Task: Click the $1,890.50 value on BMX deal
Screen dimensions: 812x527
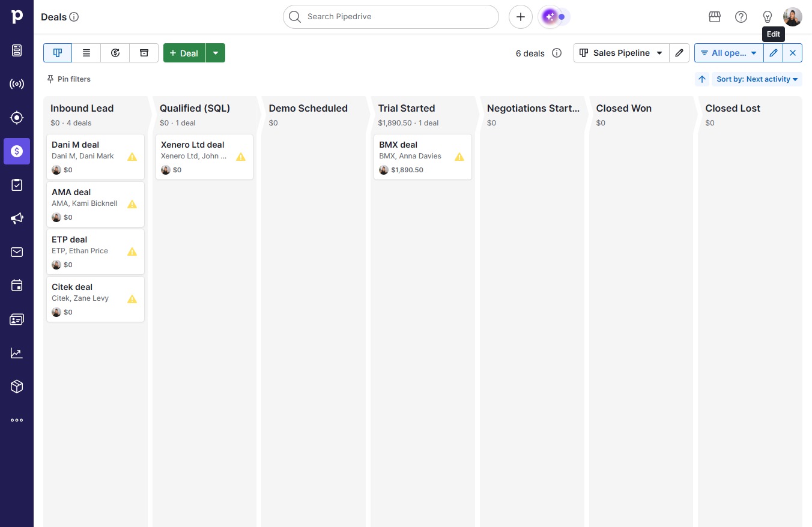Action: [x=407, y=170]
